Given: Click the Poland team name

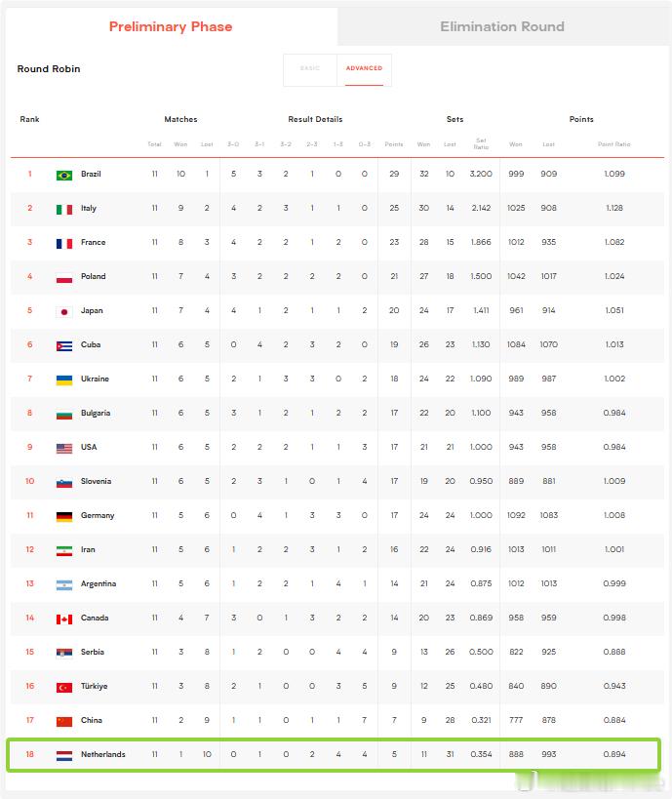Looking at the screenshot, I should tap(94, 276).
